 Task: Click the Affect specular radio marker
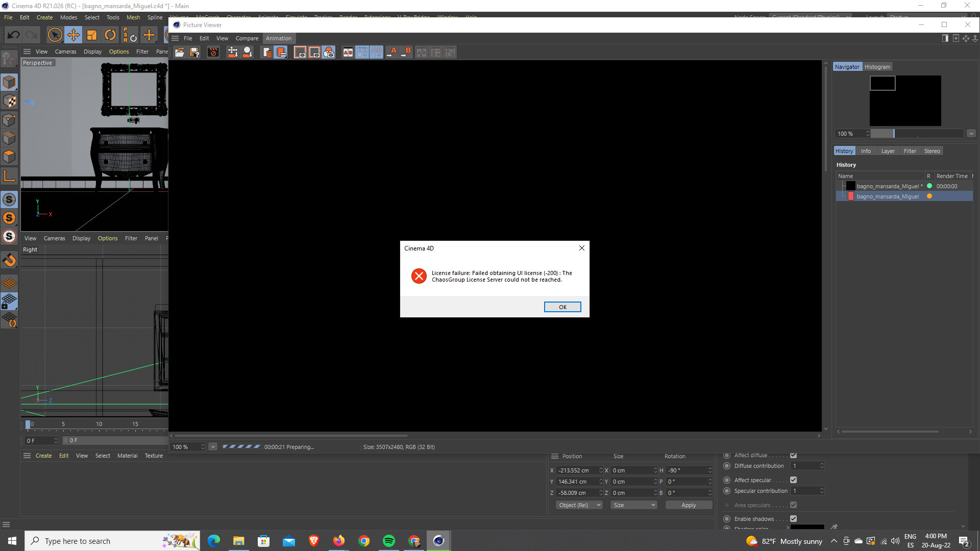pos(727,480)
